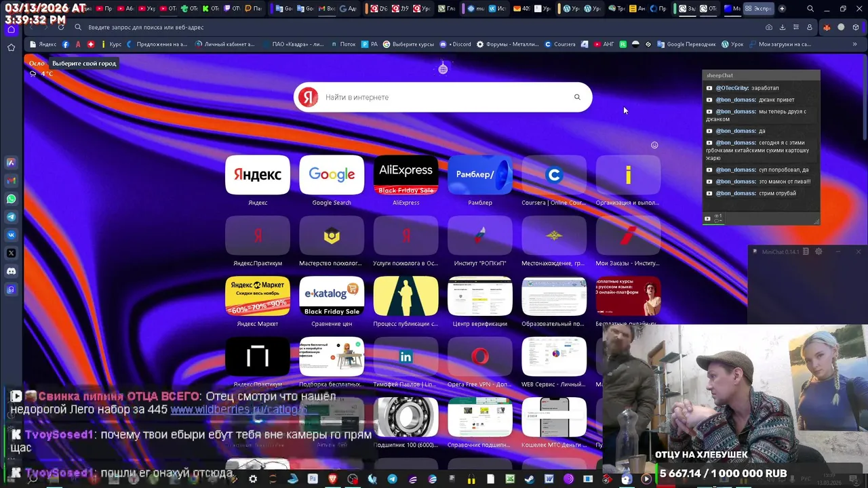868x488 pixels.
Task: Open the Coursera bookmark
Action: pos(560,44)
